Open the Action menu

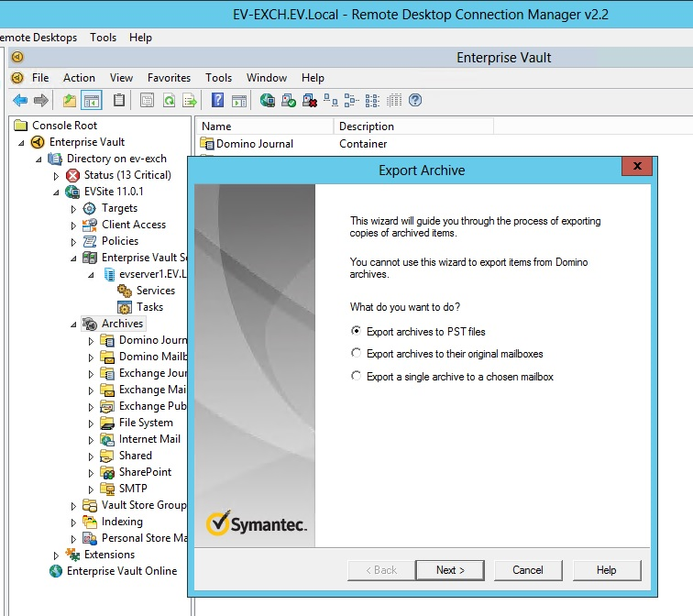[x=79, y=78]
